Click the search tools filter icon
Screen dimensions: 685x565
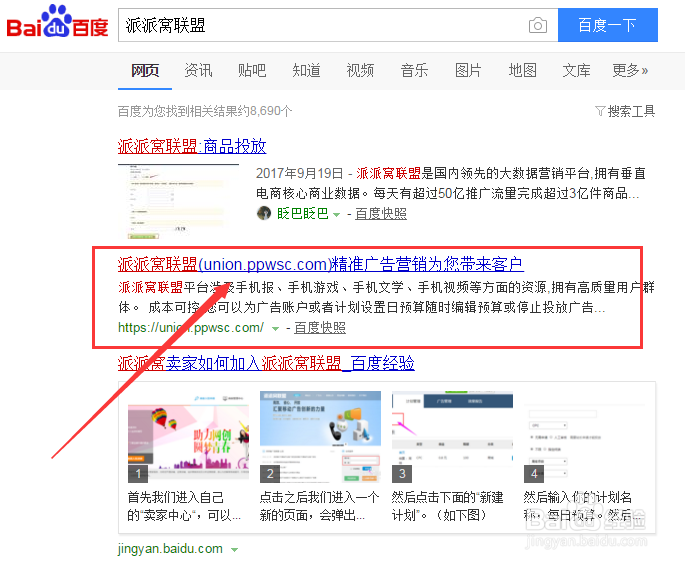(600, 111)
